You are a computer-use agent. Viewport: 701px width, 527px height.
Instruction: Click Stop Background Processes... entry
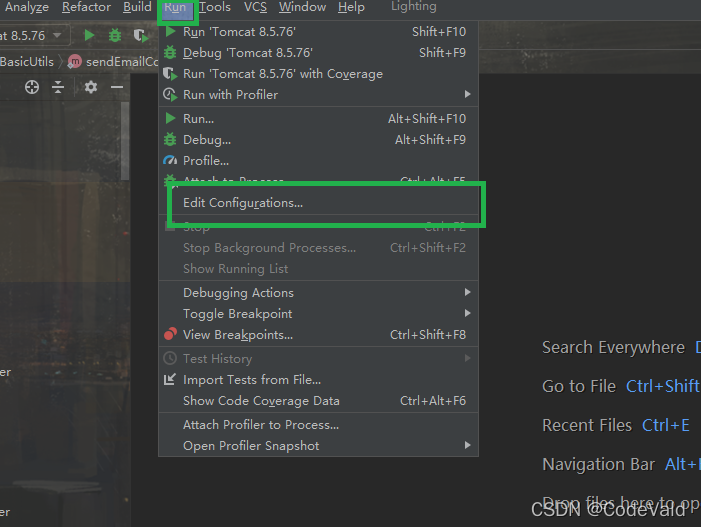(318, 248)
